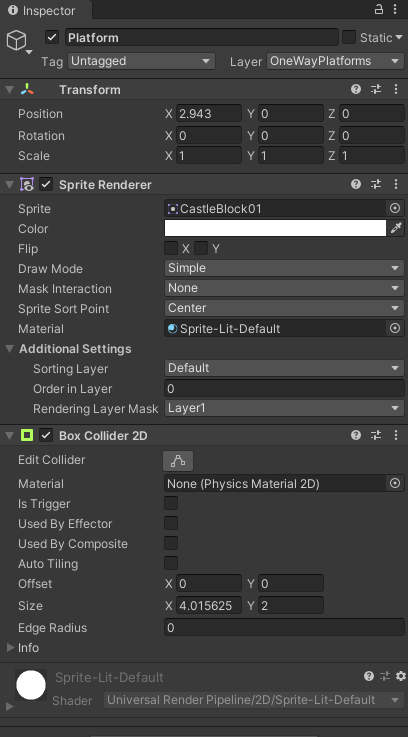The image size is (408, 737).
Task: Click the white Color swatch of Sprite Renderer
Action: click(275, 228)
